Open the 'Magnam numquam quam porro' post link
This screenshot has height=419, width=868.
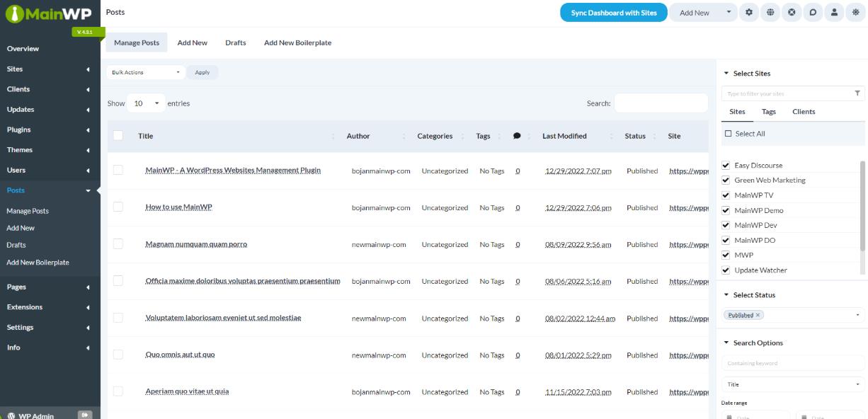pos(196,244)
